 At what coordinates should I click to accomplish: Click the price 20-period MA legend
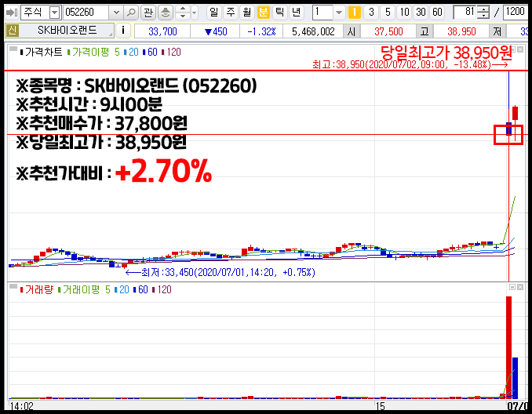(131, 53)
